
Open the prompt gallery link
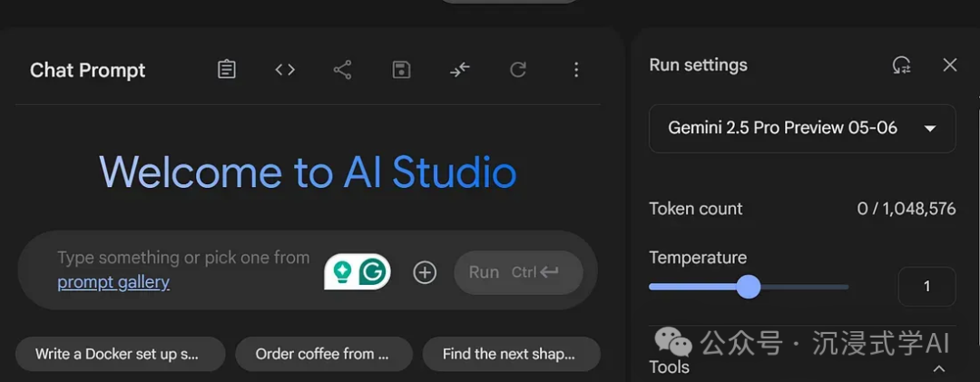[113, 282]
